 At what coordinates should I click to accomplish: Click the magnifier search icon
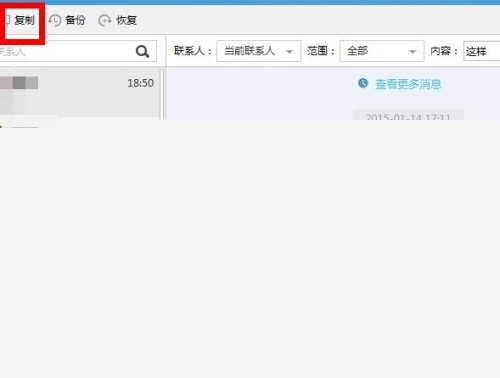(x=142, y=51)
